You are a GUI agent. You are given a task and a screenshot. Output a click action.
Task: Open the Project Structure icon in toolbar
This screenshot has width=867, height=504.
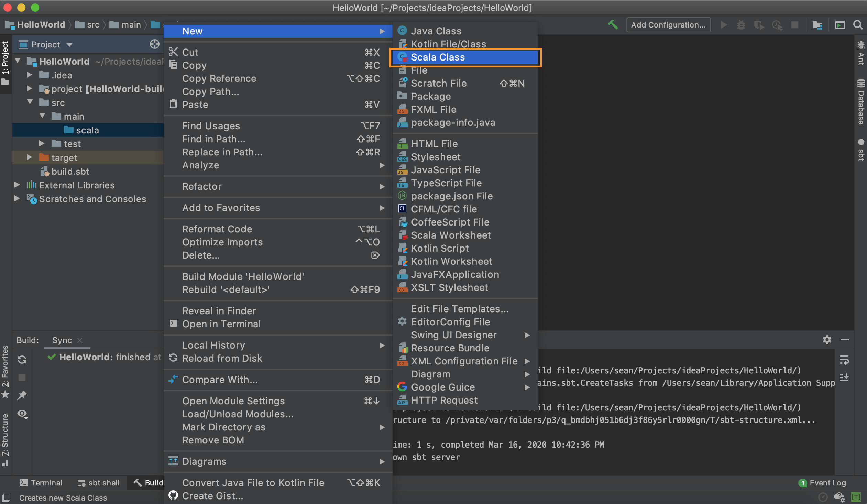817,25
